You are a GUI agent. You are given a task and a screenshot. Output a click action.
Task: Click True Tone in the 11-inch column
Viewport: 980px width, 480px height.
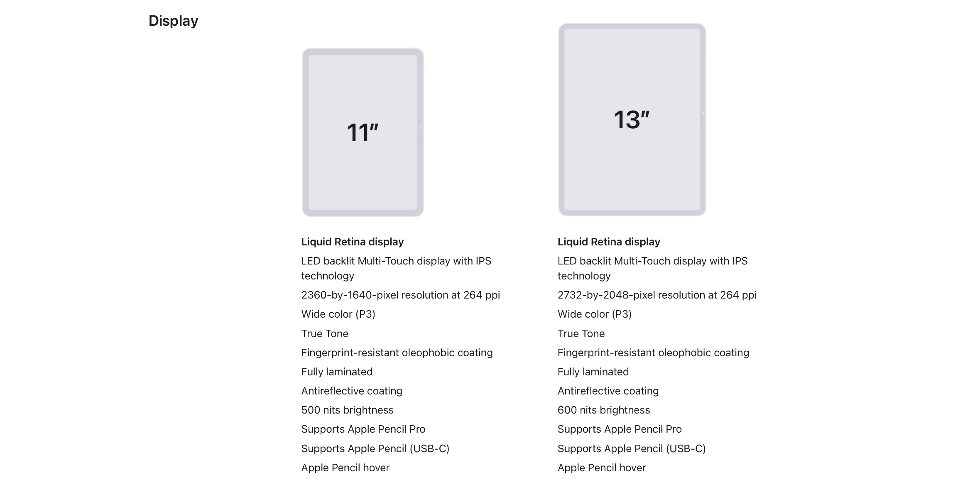[325, 333]
